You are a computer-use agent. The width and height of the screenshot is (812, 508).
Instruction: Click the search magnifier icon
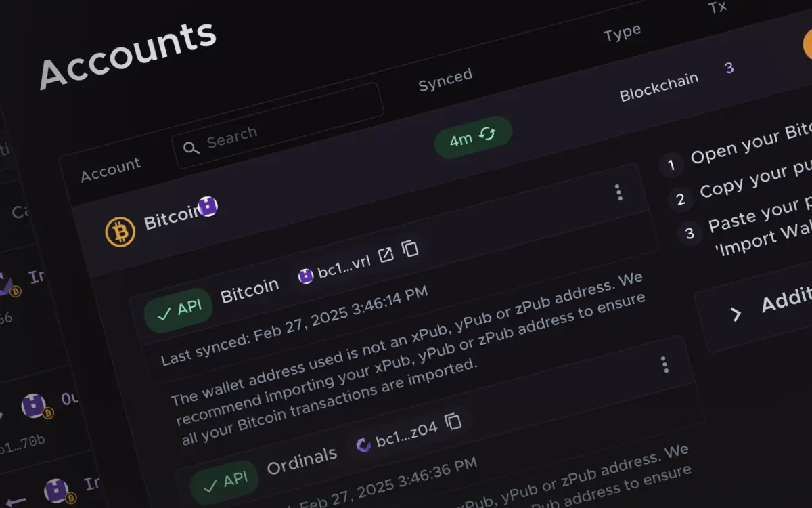[191, 147]
